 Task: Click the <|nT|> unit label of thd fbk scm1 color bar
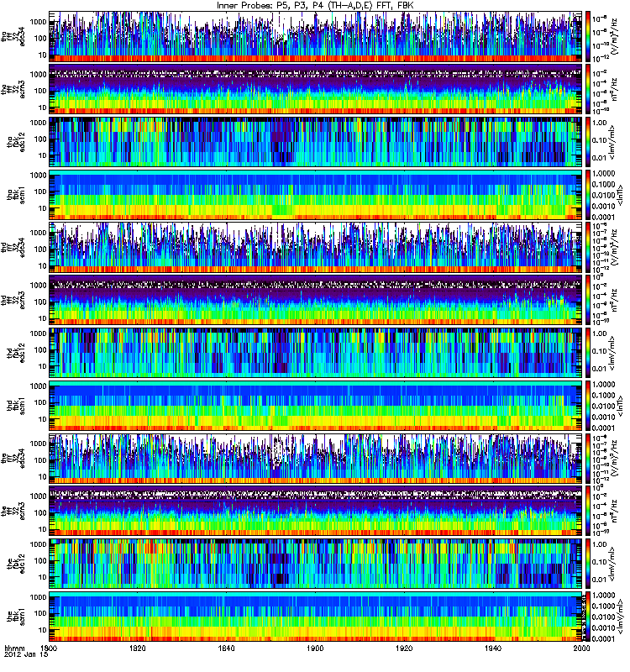tap(619, 406)
